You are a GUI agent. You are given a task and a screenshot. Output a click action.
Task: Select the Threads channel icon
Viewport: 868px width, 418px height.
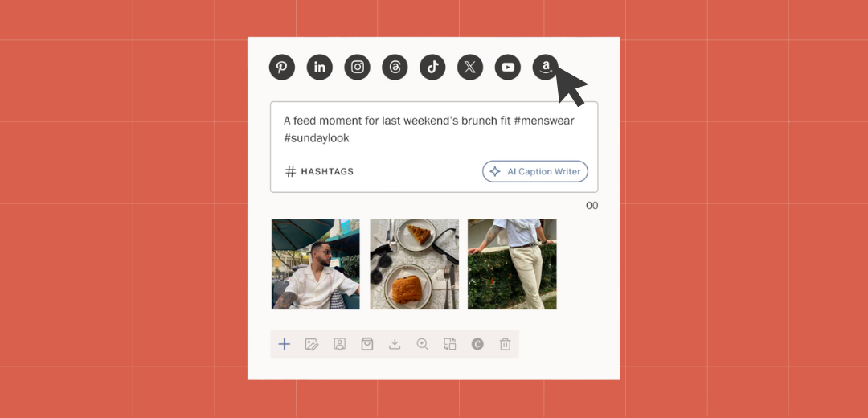(x=395, y=67)
